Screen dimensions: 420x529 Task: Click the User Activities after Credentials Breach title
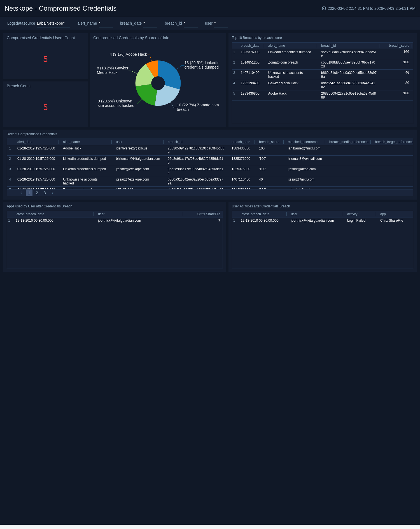(261, 206)
